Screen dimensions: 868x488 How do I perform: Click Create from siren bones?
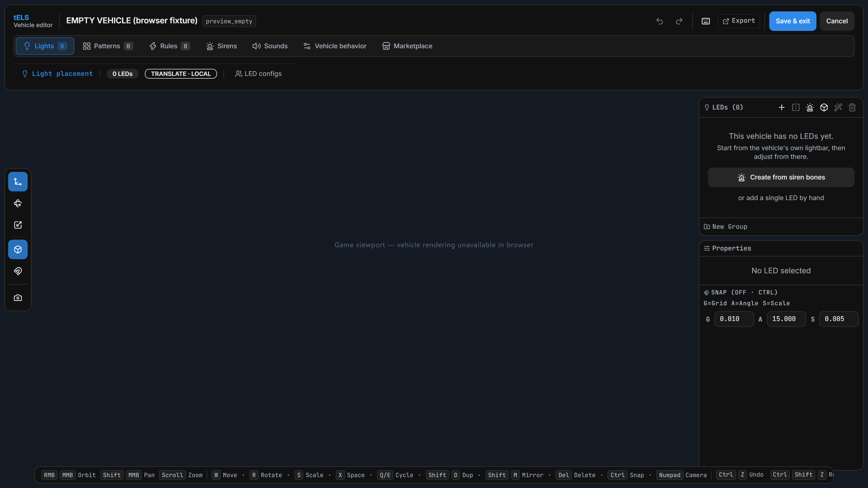[x=781, y=177]
